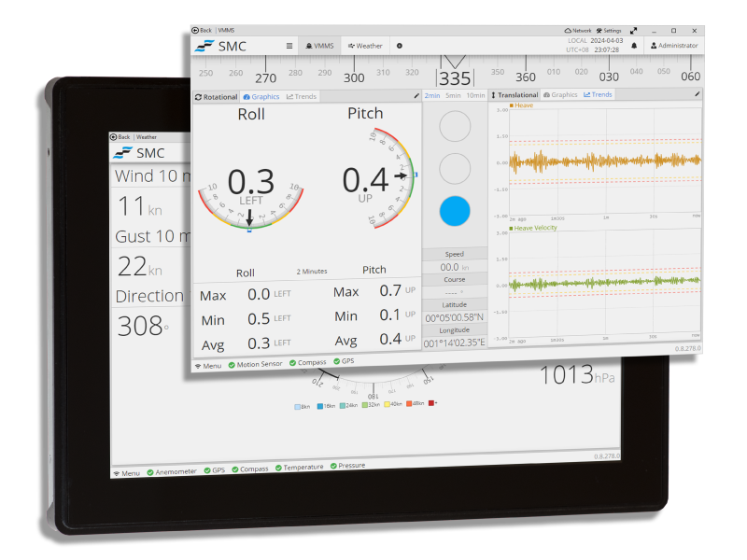Open the hamburger menu next to SMC logo
Viewport: 747px width, 560px height.
pyautogui.click(x=289, y=45)
